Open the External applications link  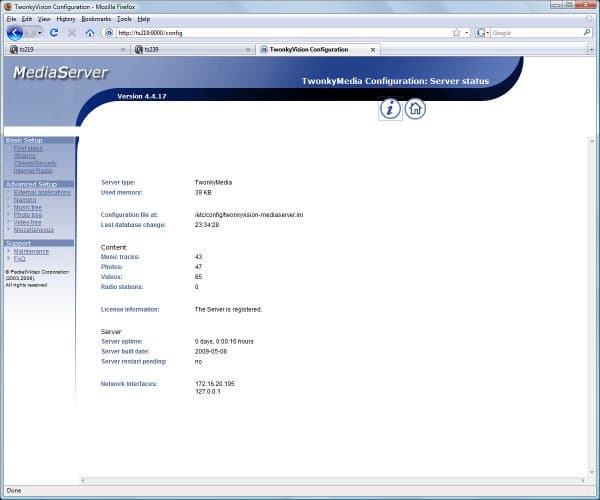[42, 192]
